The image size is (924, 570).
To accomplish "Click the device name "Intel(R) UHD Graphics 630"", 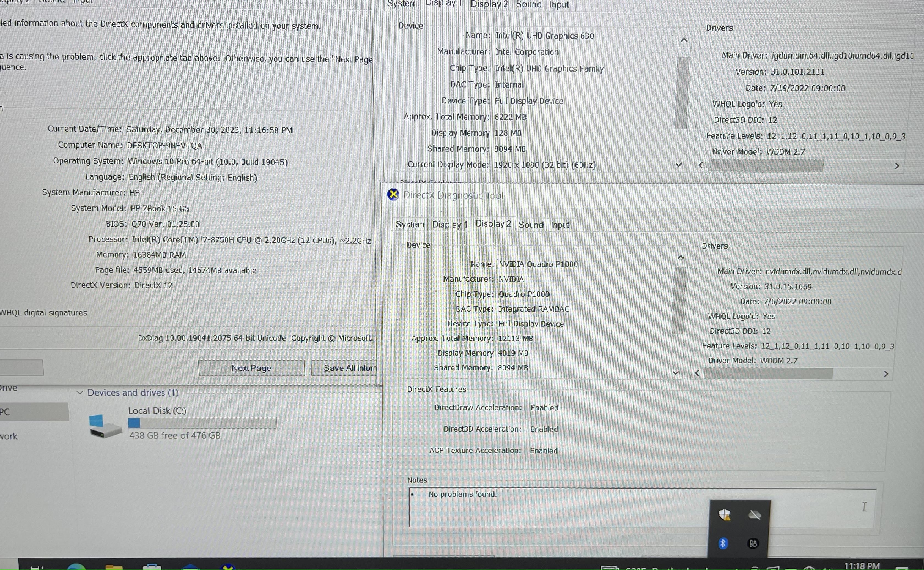I will click(x=545, y=36).
